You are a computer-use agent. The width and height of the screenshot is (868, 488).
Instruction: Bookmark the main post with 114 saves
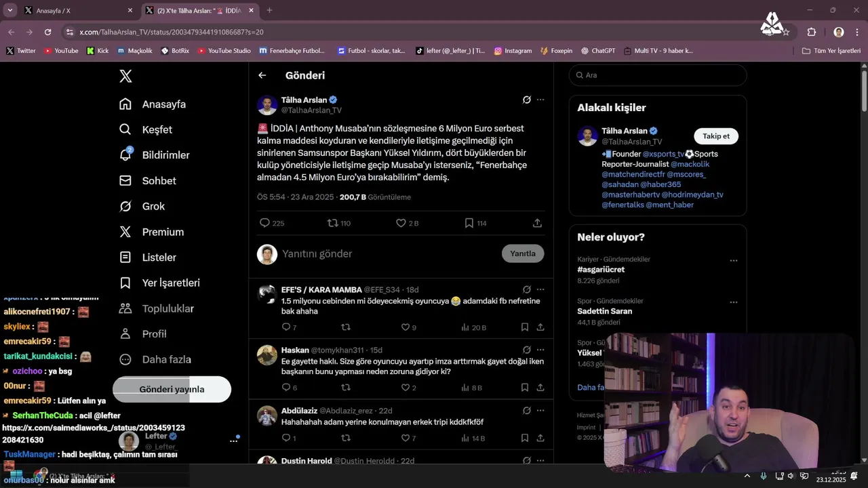(469, 223)
